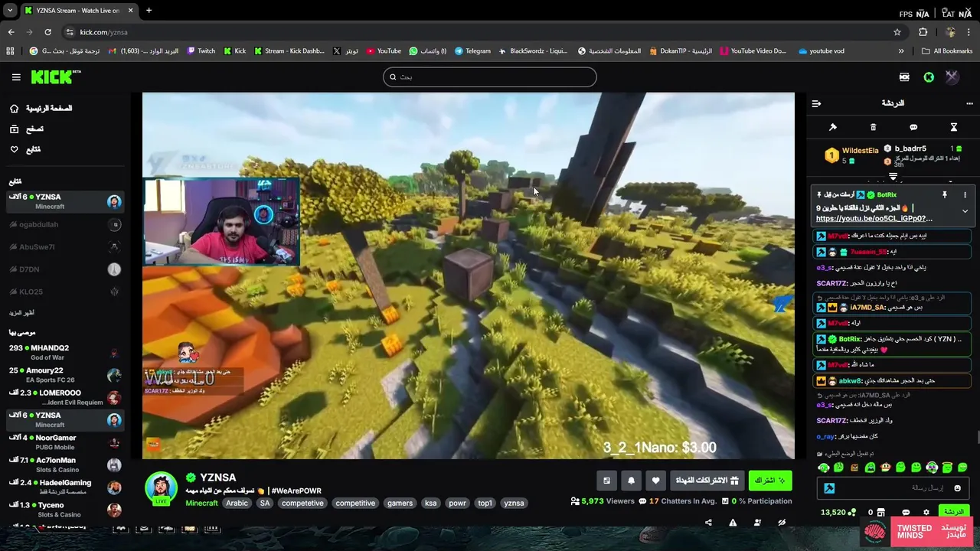Open offline D7DN channel
This screenshot has width=980, height=551.
[x=65, y=269]
